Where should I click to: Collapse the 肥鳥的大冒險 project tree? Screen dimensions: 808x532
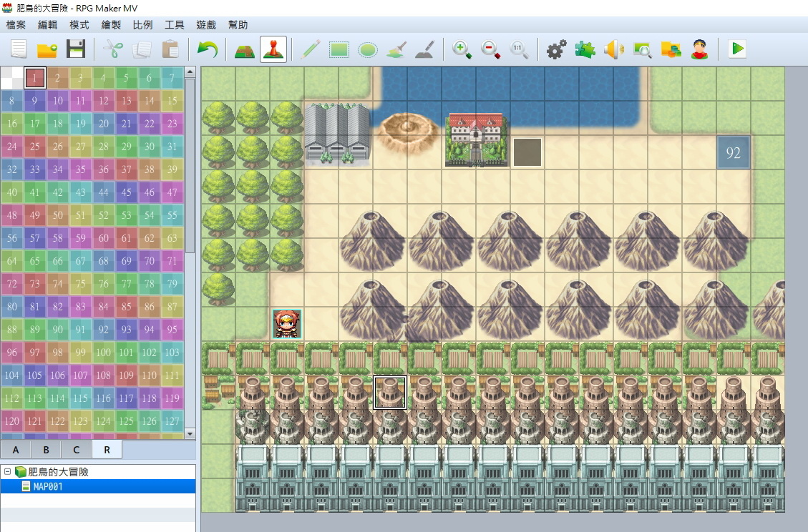(x=7, y=471)
